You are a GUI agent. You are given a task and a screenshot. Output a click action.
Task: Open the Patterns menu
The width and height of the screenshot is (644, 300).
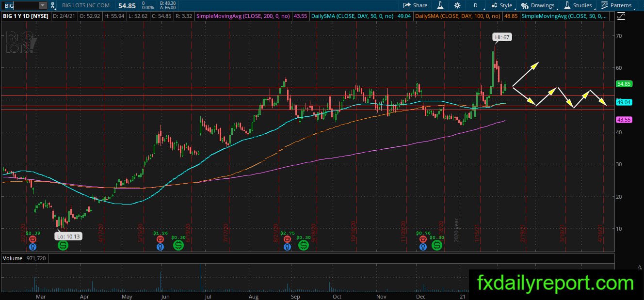[616, 5]
